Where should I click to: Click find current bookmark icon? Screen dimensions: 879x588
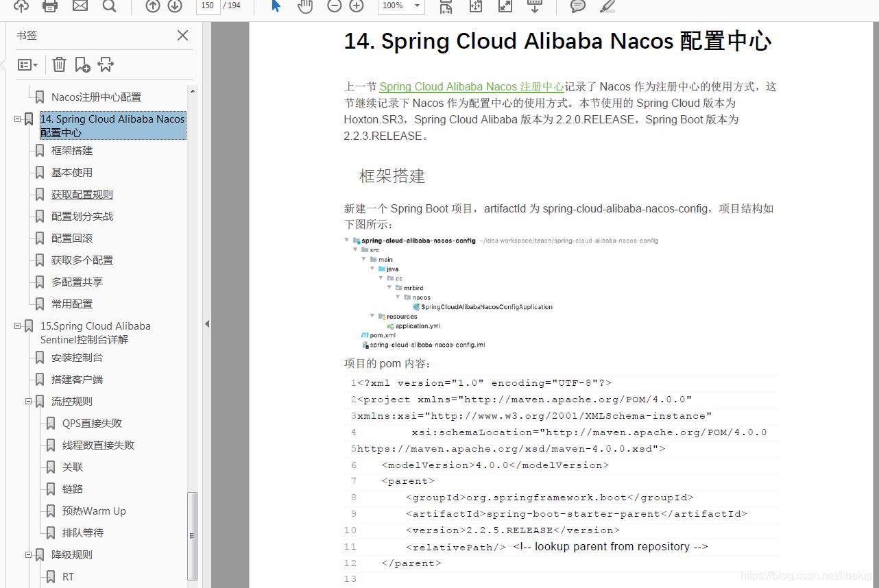pos(106,64)
